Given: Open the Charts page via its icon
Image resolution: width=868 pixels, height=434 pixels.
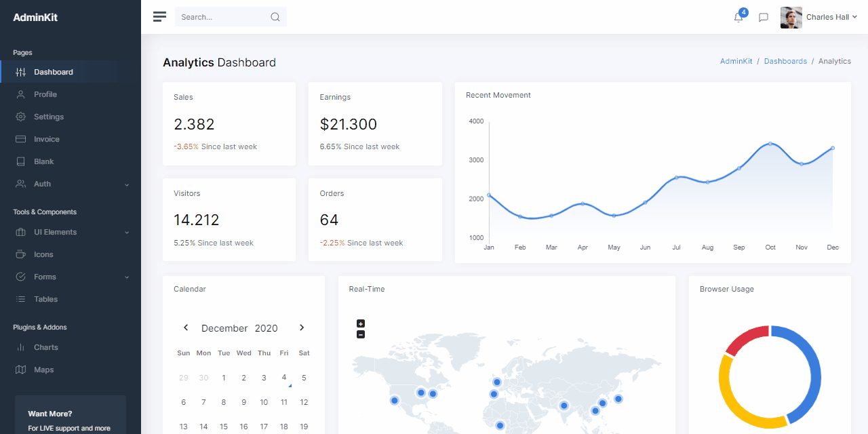Looking at the screenshot, I should tap(21, 347).
